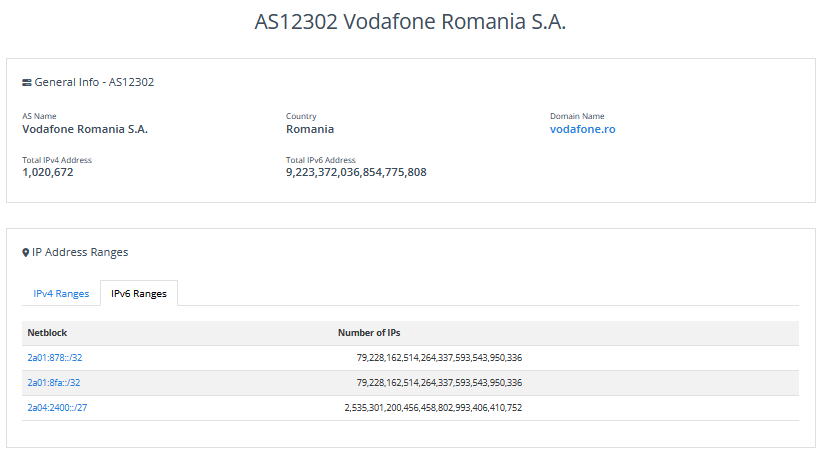This screenshot has height=459, width=829.
Task: Switch to the IPv4 Ranges tab
Action: 61,293
